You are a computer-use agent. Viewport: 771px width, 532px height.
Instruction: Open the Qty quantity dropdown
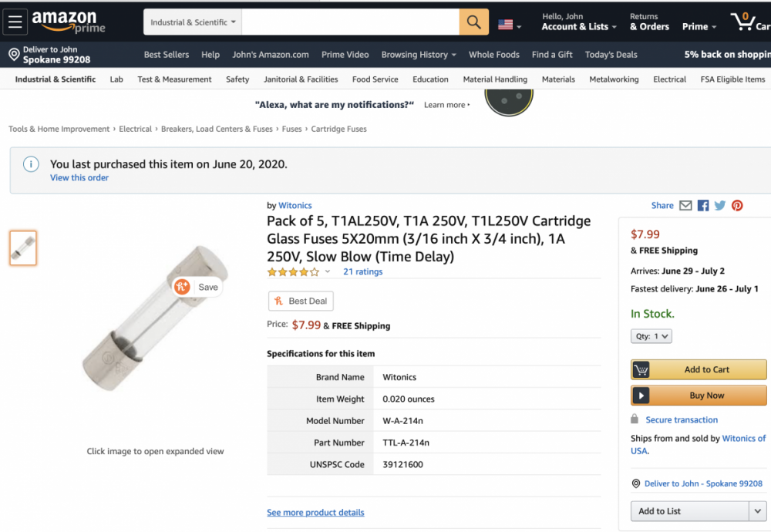[651, 336]
